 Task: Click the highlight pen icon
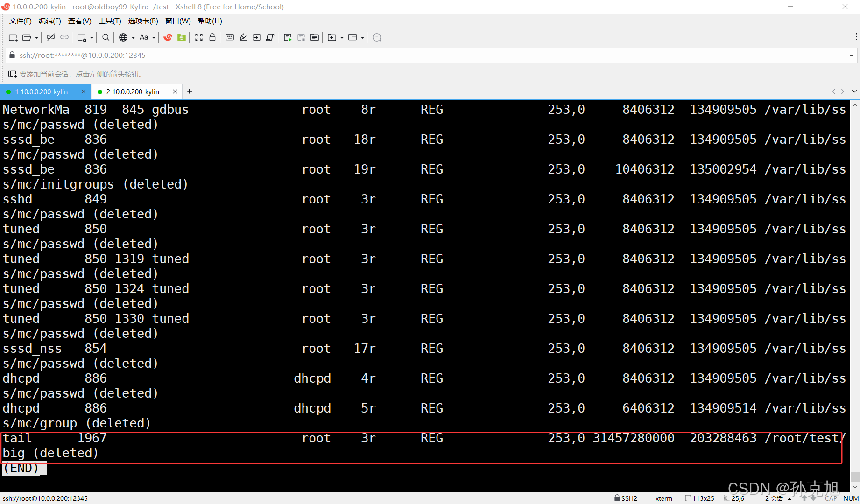pos(243,37)
